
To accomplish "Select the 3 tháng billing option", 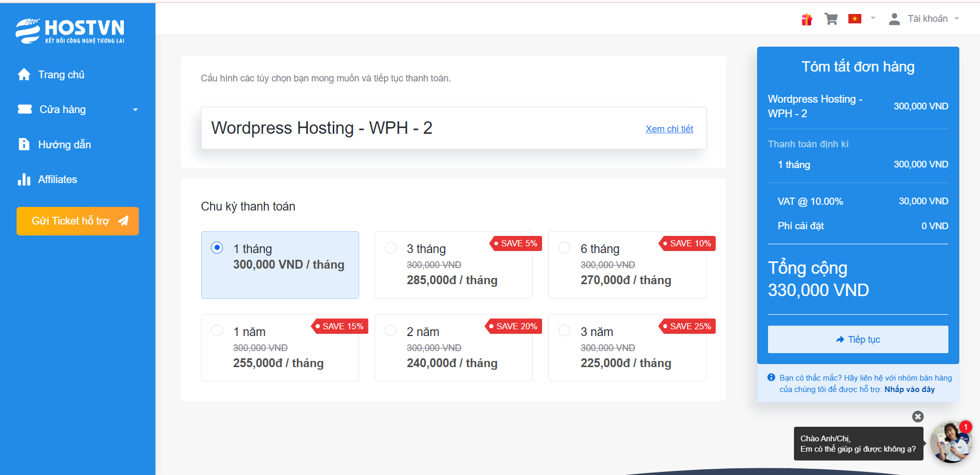I will click(x=391, y=248).
